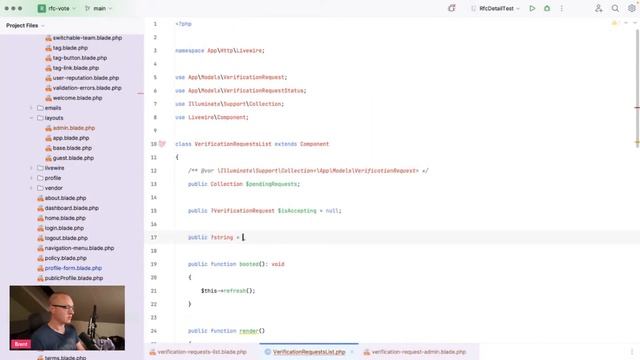Screen dimensions: 640x360
Task: Place cursor on the namespace line
Action: click(x=220, y=51)
